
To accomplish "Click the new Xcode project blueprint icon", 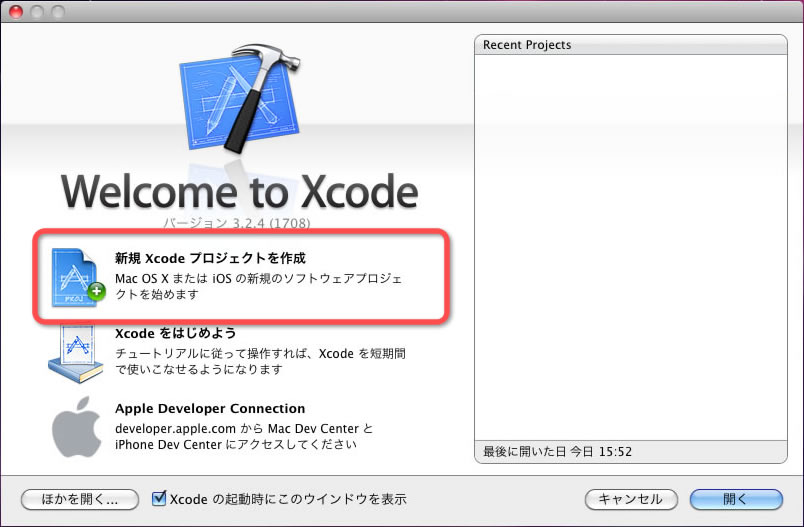I will (x=77, y=278).
